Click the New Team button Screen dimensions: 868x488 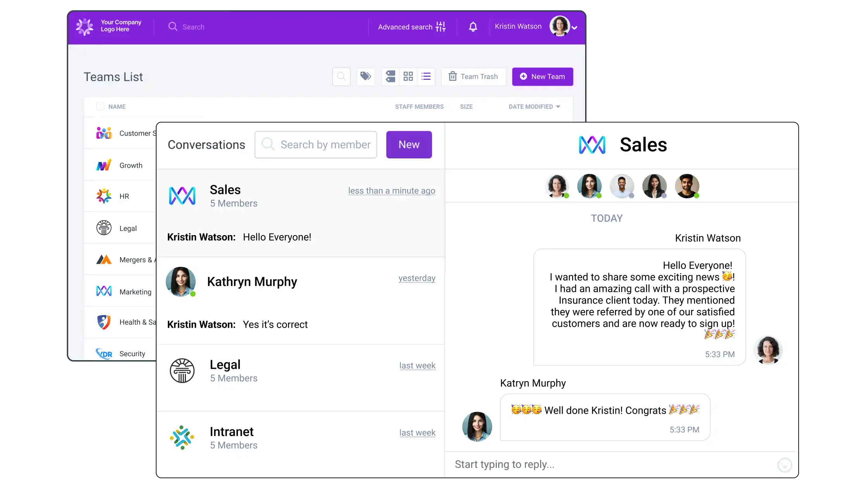click(x=542, y=76)
